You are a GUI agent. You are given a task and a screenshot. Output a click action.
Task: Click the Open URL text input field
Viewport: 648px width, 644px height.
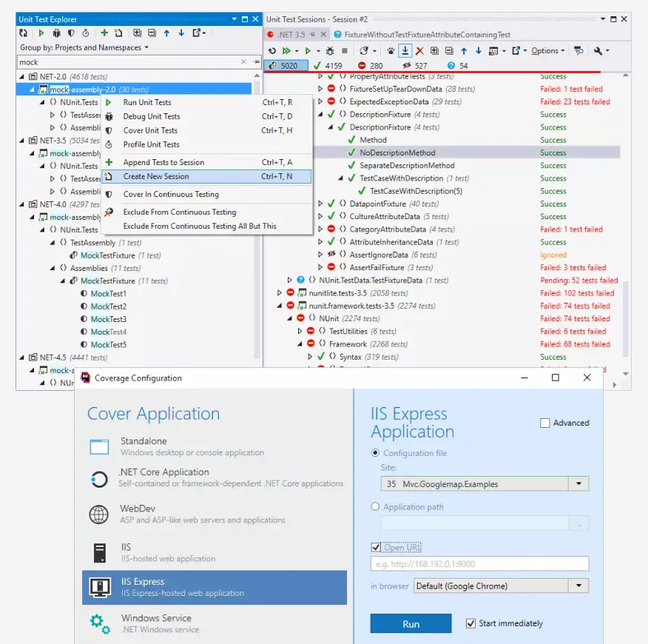[x=479, y=564]
